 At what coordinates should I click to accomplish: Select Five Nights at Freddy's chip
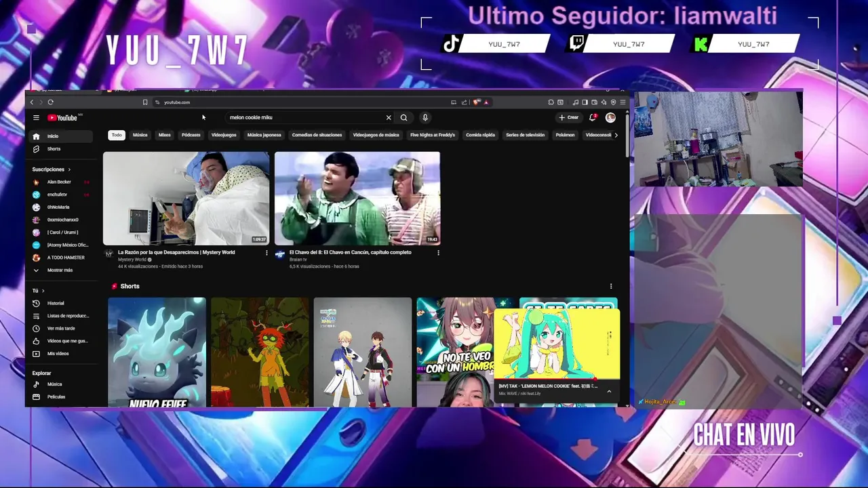coord(433,135)
